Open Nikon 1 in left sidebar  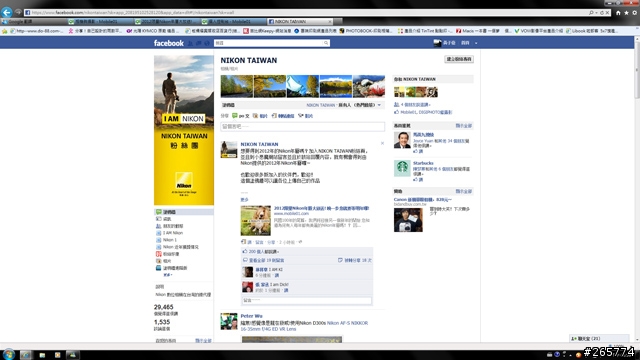click(169, 240)
